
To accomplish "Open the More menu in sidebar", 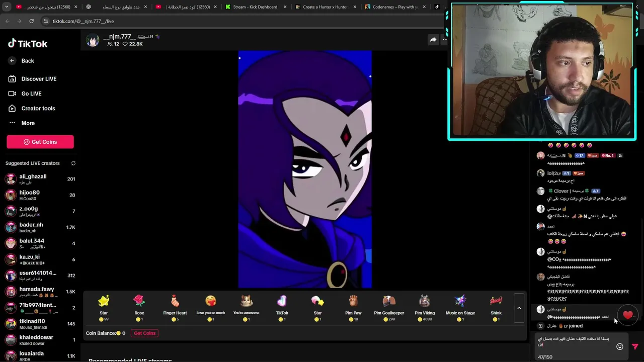I will coord(22,123).
